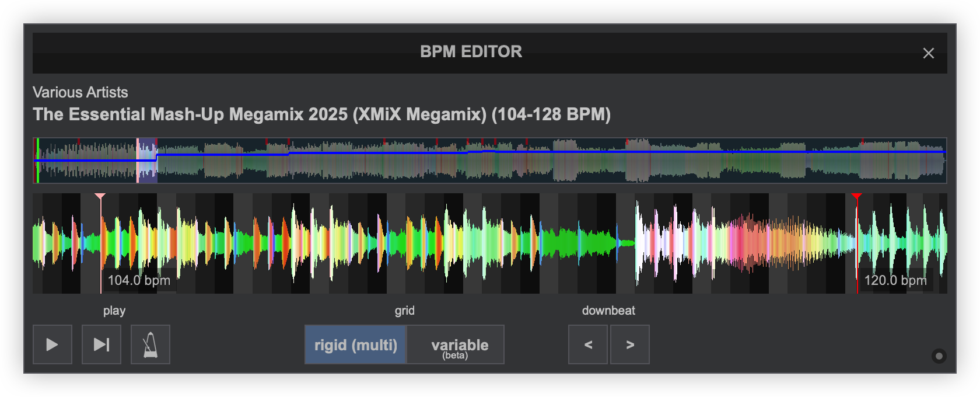Select the rigid (multi) grid mode
The height and width of the screenshot is (397, 980).
tap(355, 345)
